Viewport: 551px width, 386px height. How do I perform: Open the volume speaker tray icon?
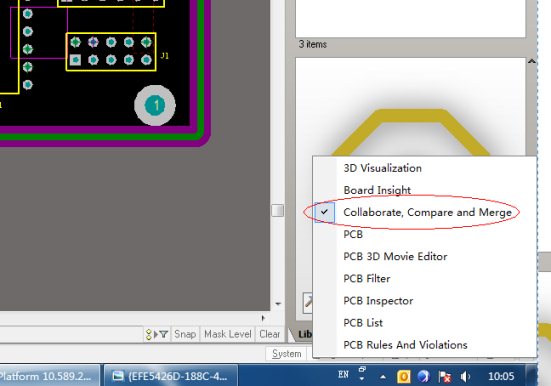click(x=465, y=377)
